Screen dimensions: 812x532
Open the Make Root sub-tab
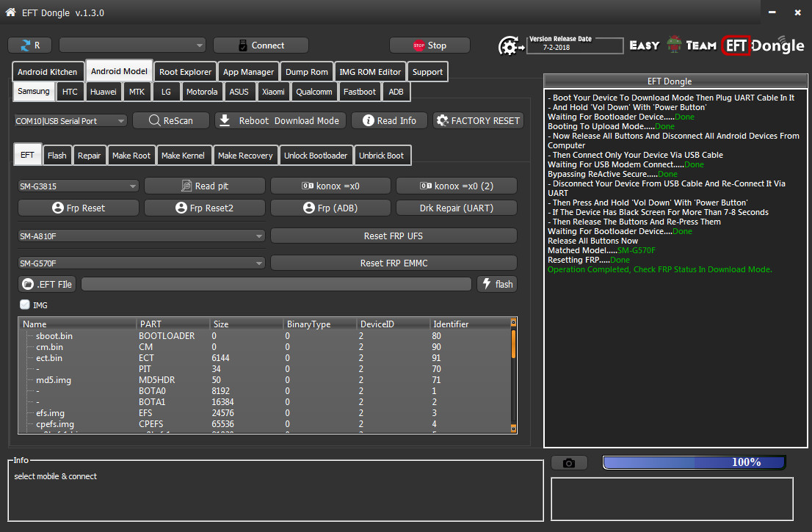(131, 156)
